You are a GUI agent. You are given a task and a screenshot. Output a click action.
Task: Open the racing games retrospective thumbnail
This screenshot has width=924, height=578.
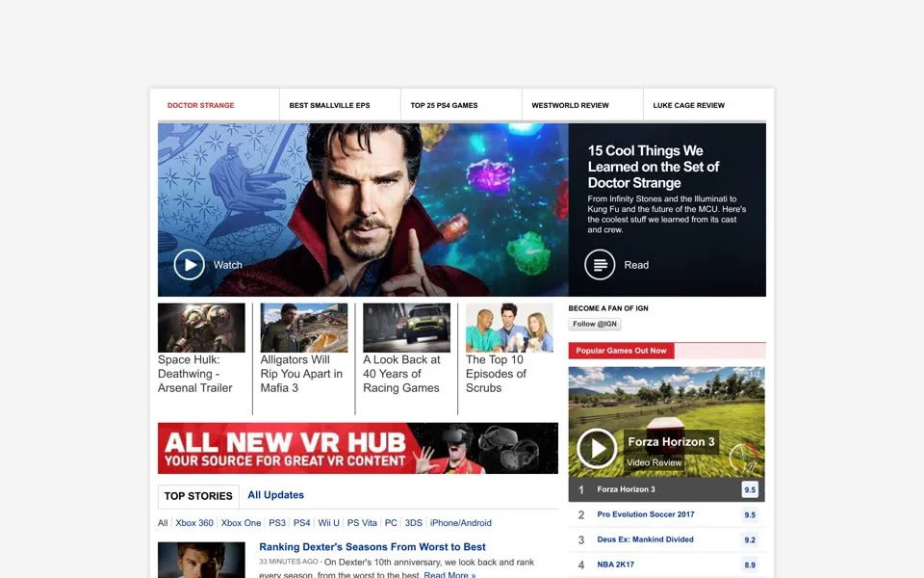[406, 328]
